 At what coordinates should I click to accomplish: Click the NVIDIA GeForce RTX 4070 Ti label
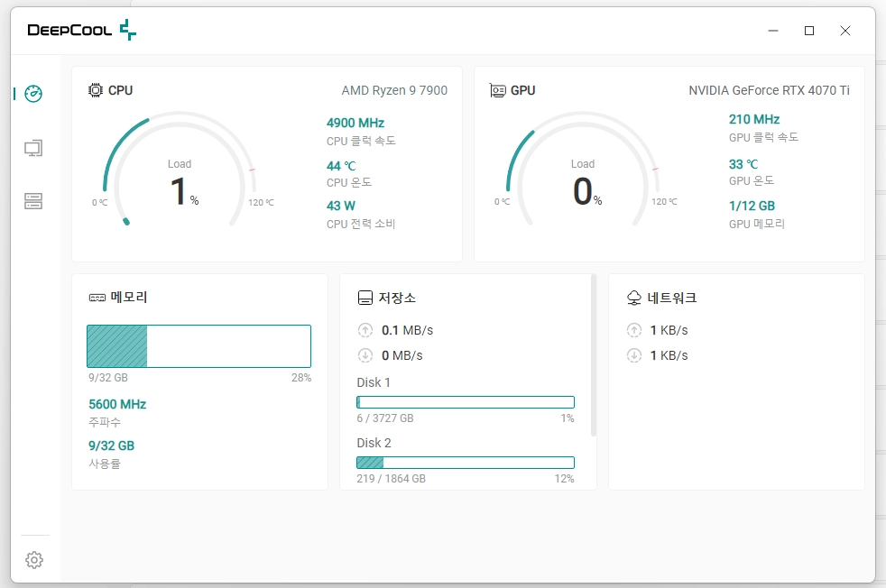coord(769,90)
